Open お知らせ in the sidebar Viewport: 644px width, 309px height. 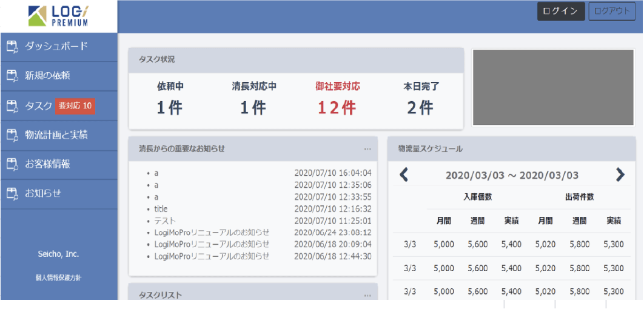pyautogui.click(x=59, y=193)
